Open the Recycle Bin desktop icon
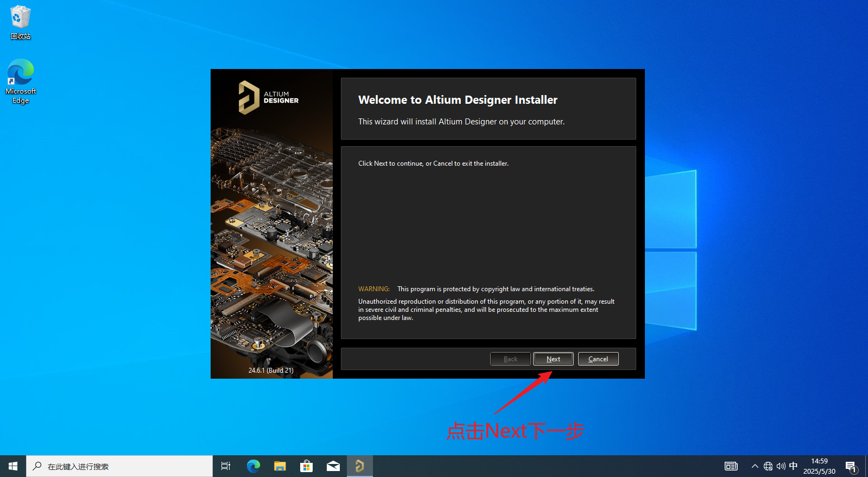Screen dimensions: 868x477 [x=21, y=23]
